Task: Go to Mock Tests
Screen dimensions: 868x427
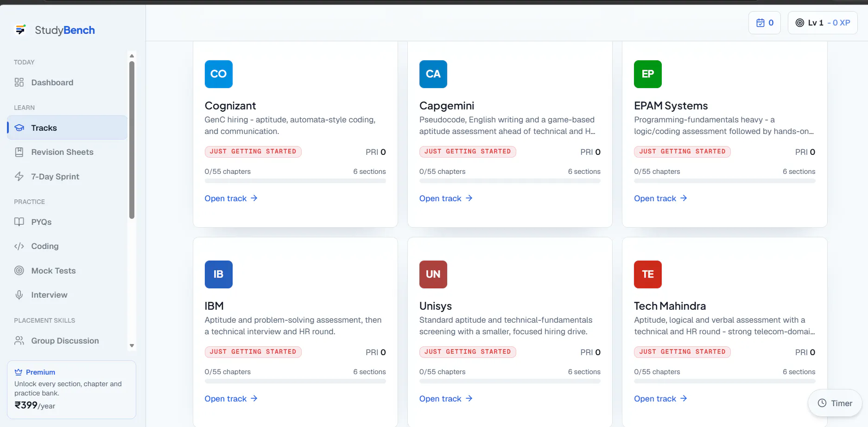Action: pyautogui.click(x=67, y=271)
